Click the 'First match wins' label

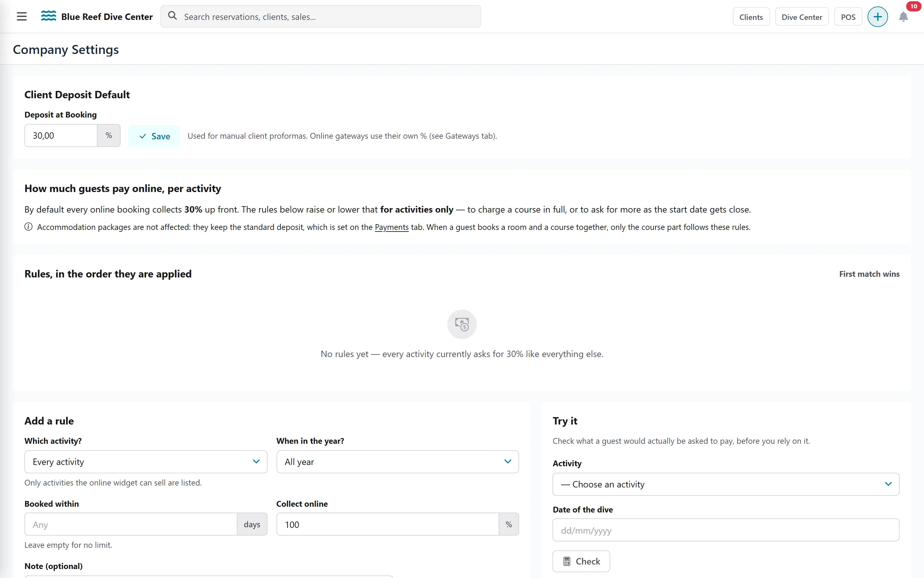click(869, 274)
